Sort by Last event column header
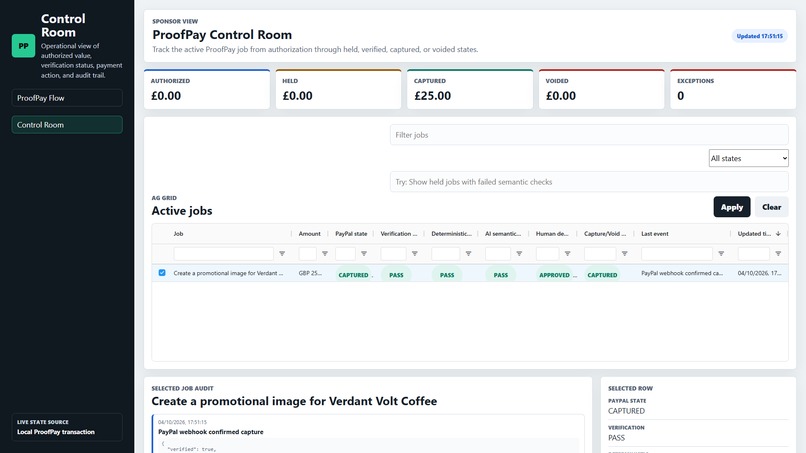The height and width of the screenshot is (453, 806). [x=654, y=233]
